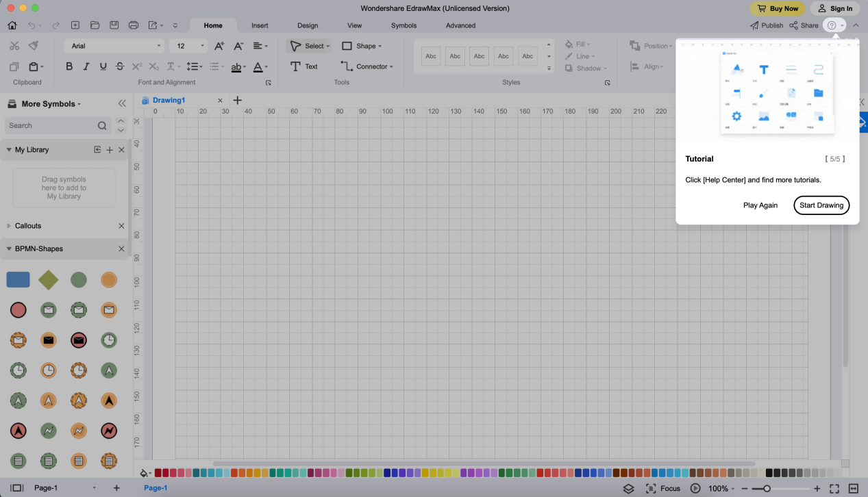The height and width of the screenshot is (497, 868).
Task: Click the Redo arrow icon
Action: pos(55,25)
